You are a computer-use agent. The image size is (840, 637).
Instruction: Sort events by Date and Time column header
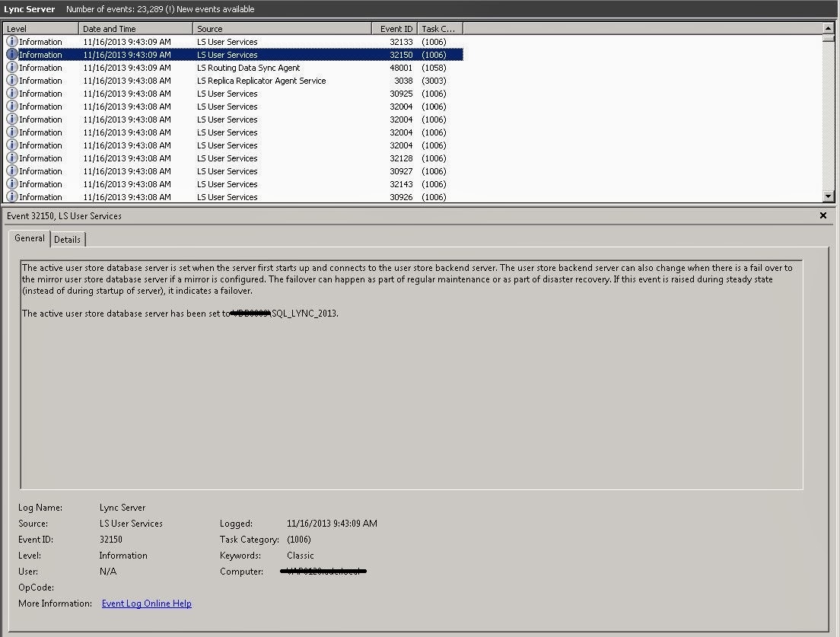135,28
